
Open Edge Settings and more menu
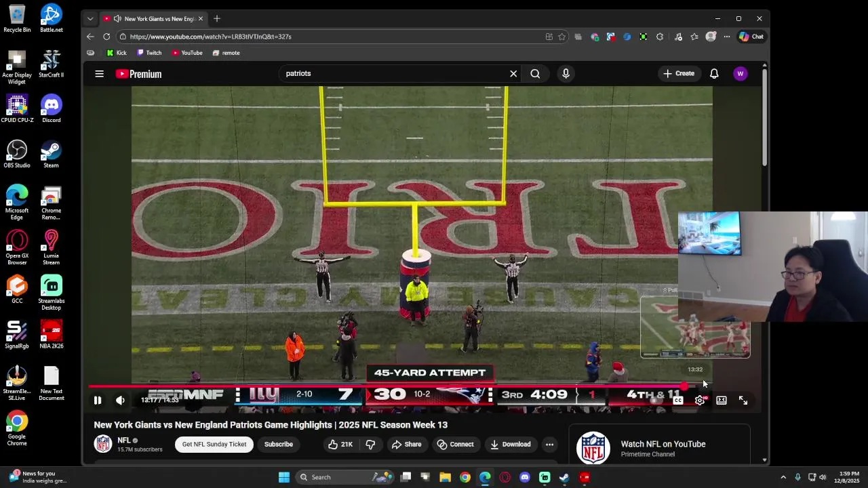click(726, 37)
